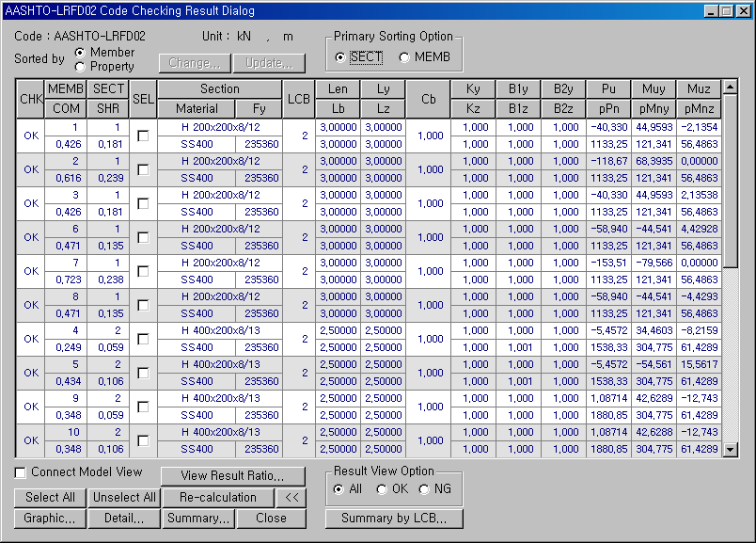Image resolution: width=756 pixels, height=543 pixels.
Task: Click the disabled Change button
Action: 195,63
